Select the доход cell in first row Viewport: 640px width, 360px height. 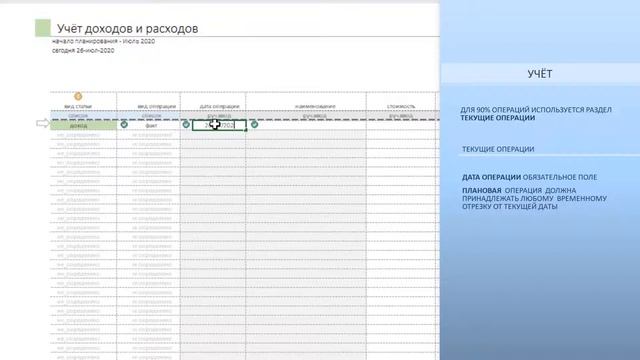point(83,125)
